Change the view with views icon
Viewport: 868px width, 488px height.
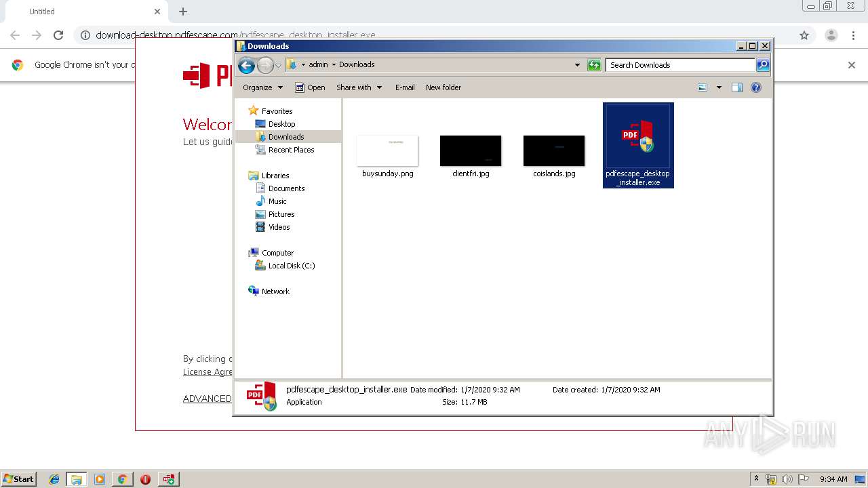pyautogui.click(x=703, y=87)
